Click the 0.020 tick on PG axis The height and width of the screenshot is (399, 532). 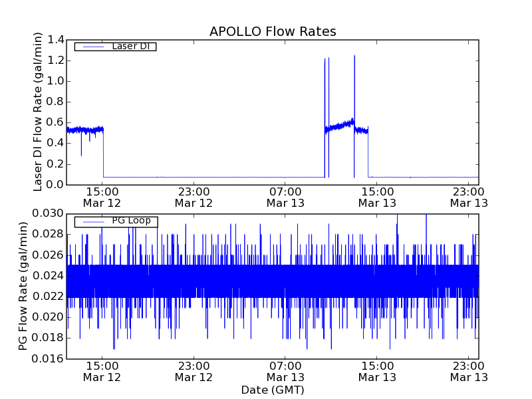(48, 317)
